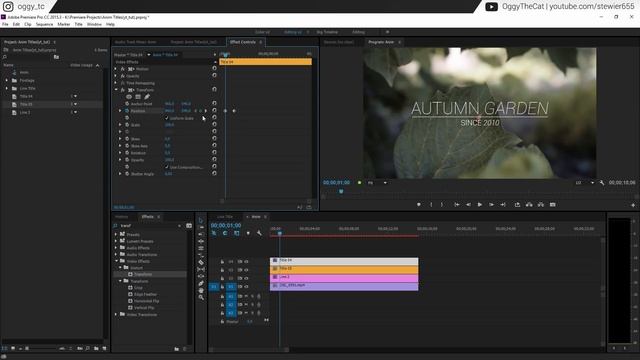Click the Mark In bracket button
The height and width of the screenshot is (360, 640).
[431, 204]
